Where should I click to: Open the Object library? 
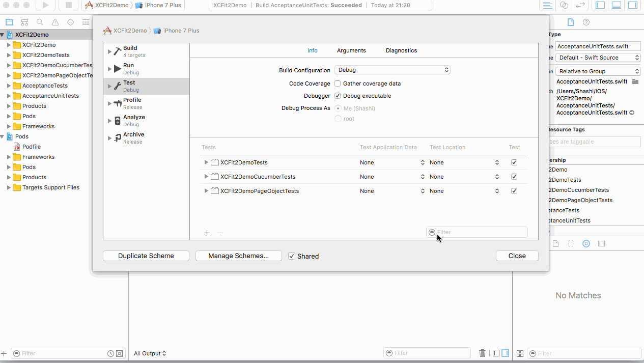click(x=586, y=244)
